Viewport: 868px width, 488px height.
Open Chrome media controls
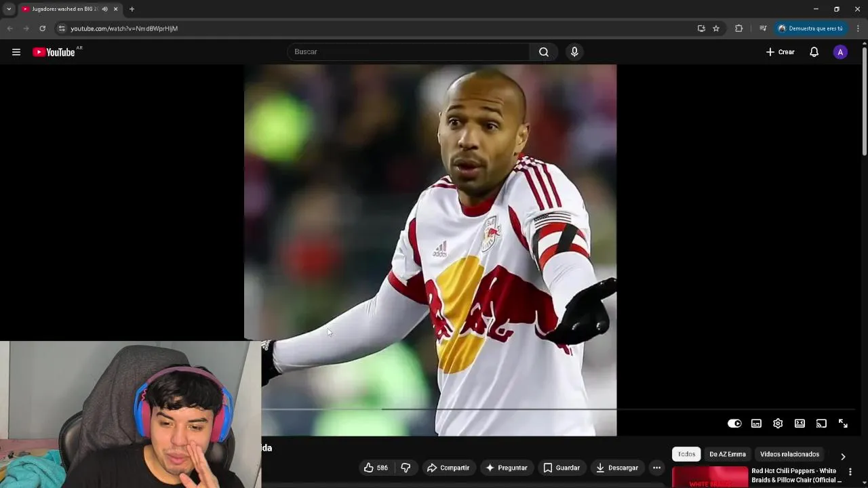pos(763,28)
